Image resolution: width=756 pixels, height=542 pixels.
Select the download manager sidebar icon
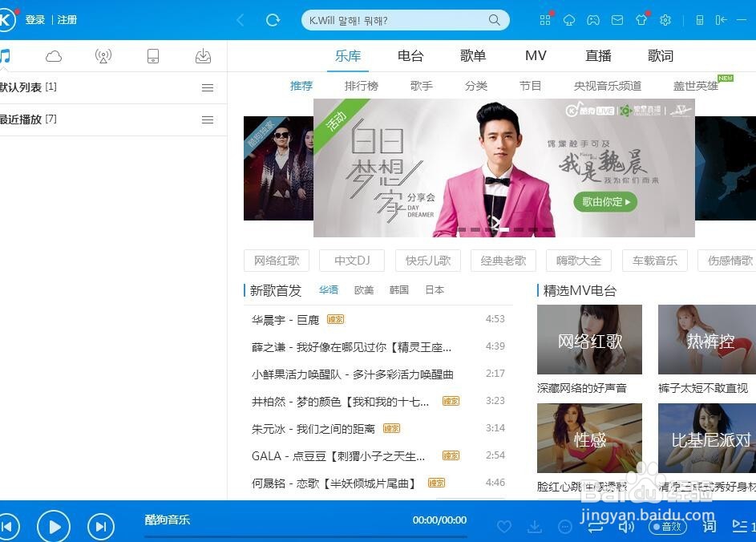click(203, 56)
